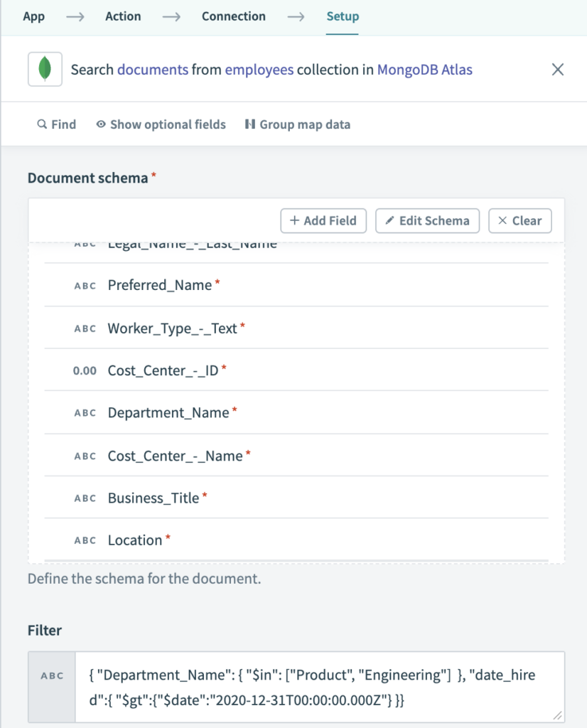Image resolution: width=587 pixels, height=728 pixels.
Task: Select Find from the toolbar
Action: pyautogui.click(x=56, y=124)
